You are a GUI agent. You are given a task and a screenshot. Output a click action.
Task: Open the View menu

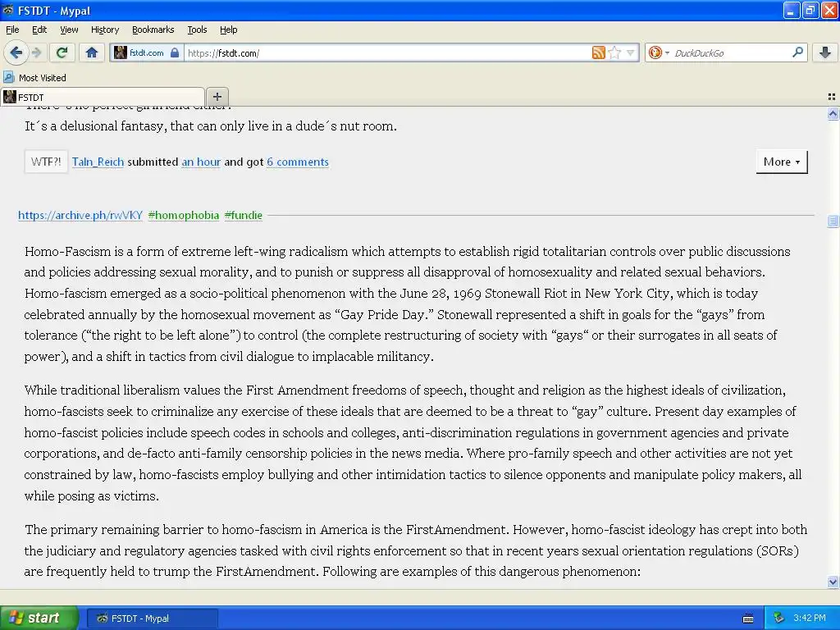point(69,30)
